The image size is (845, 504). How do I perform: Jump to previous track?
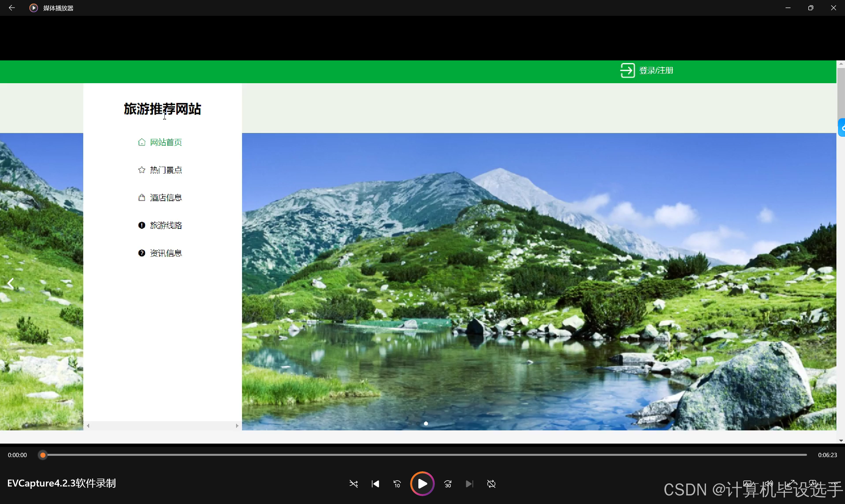[375, 484]
